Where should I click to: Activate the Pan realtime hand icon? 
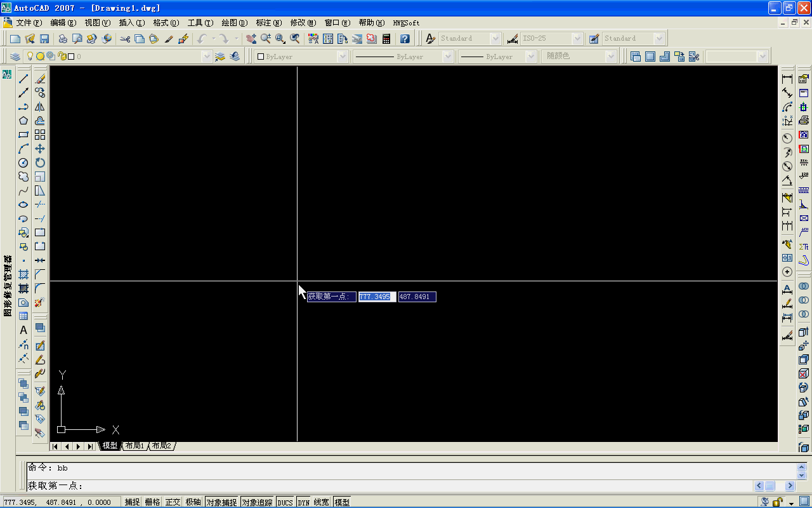[251, 39]
